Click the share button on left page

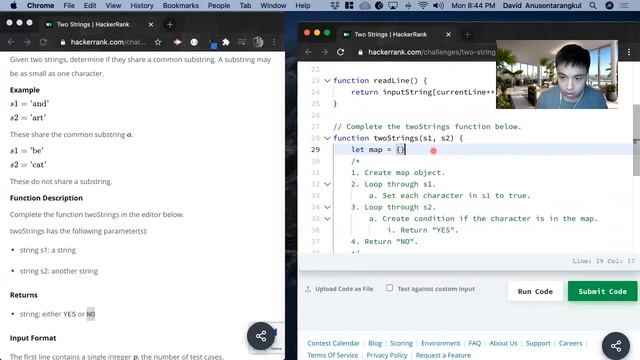click(261, 336)
